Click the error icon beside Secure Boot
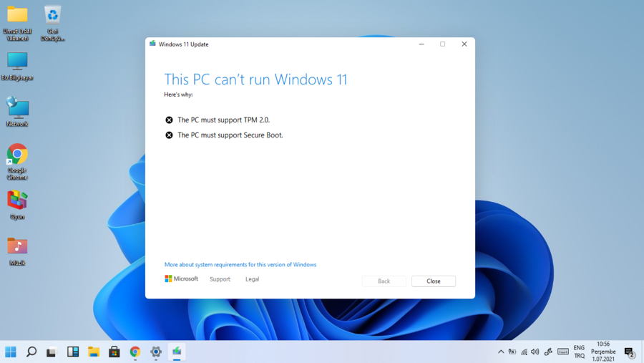Image resolution: width=644 pixels, height=363 pixels. click(169, 135)
